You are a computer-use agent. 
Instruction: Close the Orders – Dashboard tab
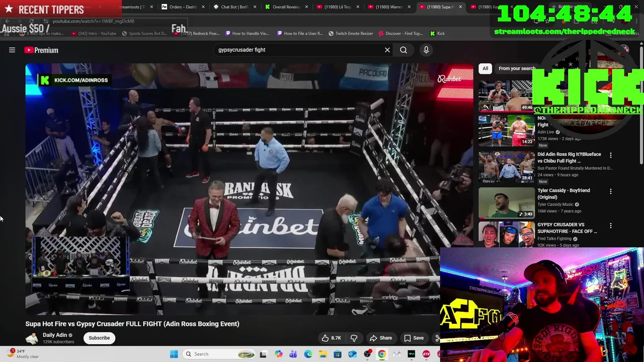(203, 7)
